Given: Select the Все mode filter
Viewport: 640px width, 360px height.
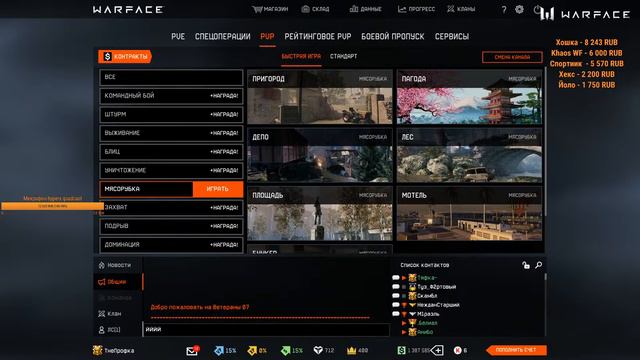Looking at the screenshot, I should coord(171,77).
